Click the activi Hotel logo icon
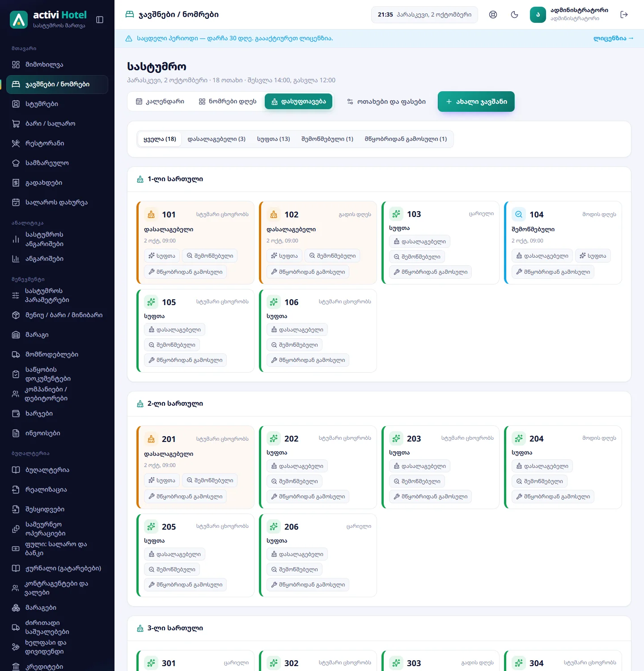The height and width of the screenshot is (671, 644). click(x=19, y=20)
